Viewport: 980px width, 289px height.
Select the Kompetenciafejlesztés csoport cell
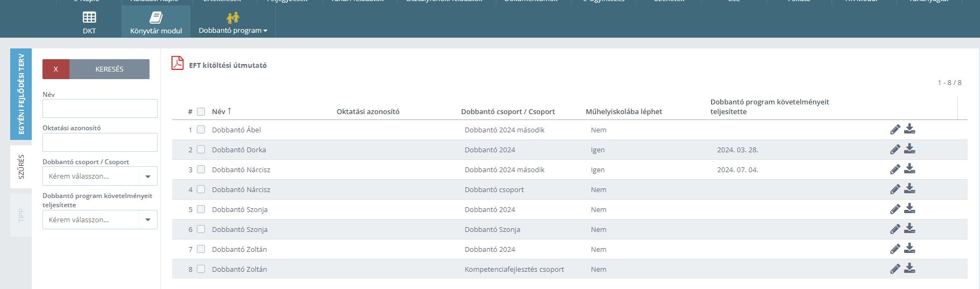point(514,269)
